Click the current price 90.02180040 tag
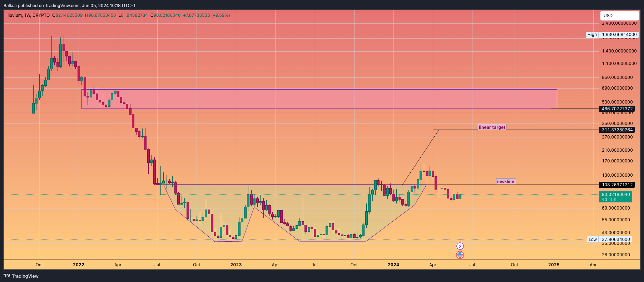Screen dimensions: 644x282 click(x=616, y=197)
